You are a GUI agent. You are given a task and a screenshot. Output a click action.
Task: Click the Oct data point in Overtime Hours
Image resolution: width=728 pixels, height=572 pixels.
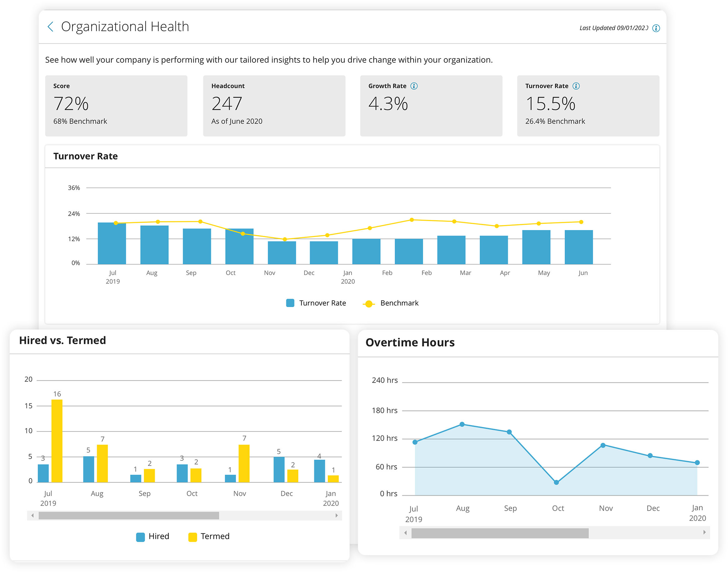point(556,482)
